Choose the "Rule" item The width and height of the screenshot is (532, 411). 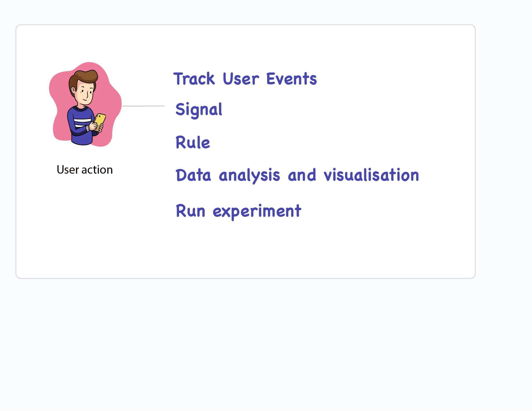[193, 143]
